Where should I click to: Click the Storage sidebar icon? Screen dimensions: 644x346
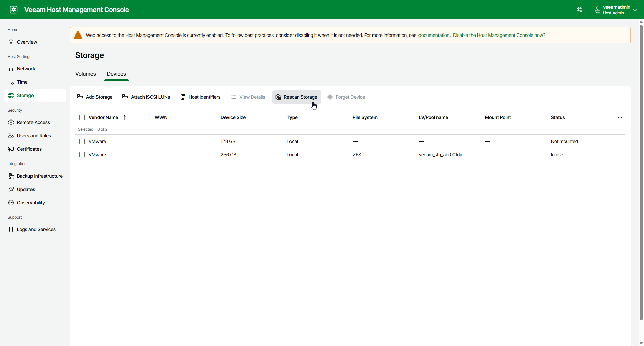coord(11,95)
